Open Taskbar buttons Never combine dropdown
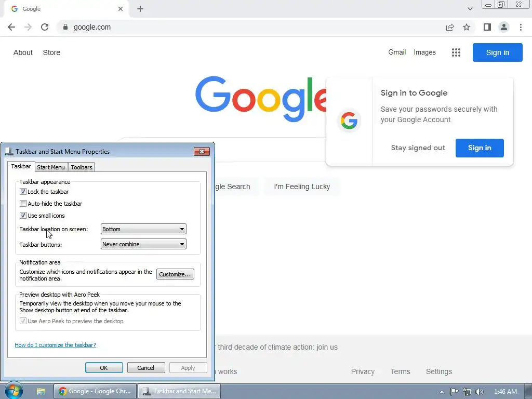The image size is (532, 399). (143, 244)
